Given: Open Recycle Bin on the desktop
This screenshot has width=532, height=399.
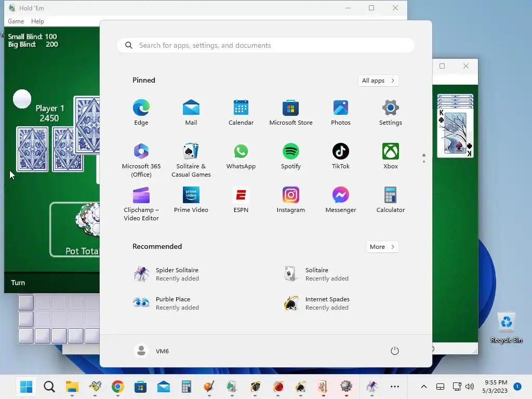Looking at the screenshot, I should pos(506,328).
